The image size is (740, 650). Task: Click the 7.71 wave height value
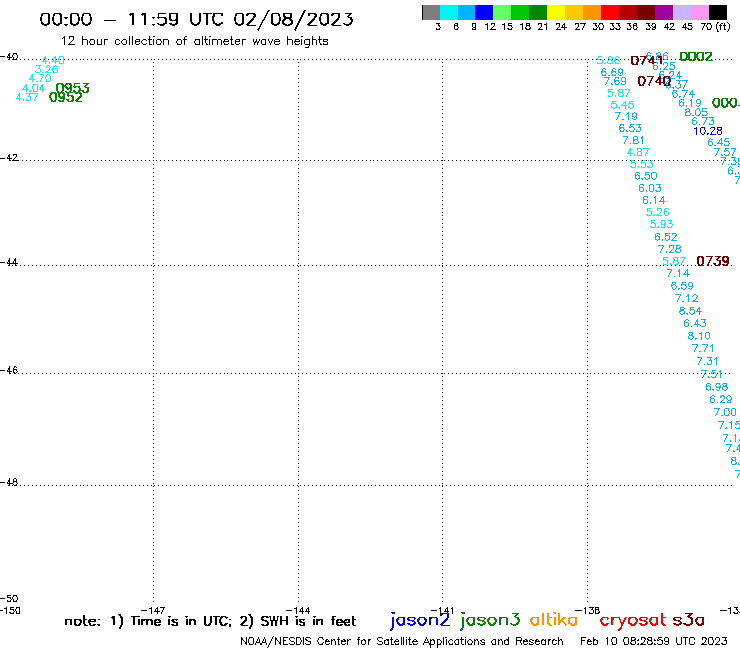(x=703, y=348)
